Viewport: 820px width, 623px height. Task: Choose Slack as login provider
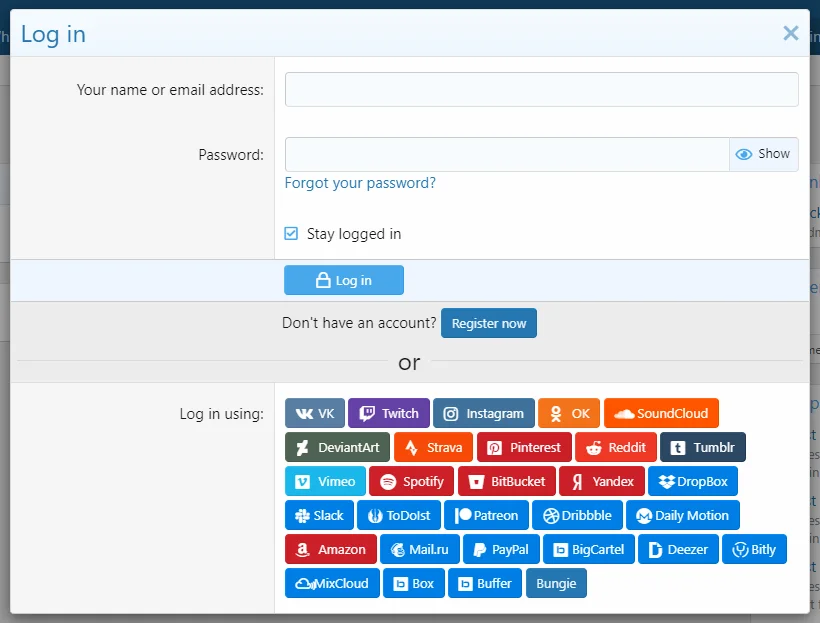(319, 515)
